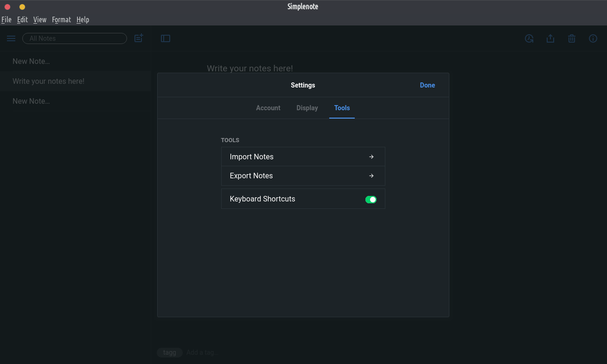Click the Add a tag field
Image resolution: width=607 pixels, height=364 pixels.
[x=203, y=352]
